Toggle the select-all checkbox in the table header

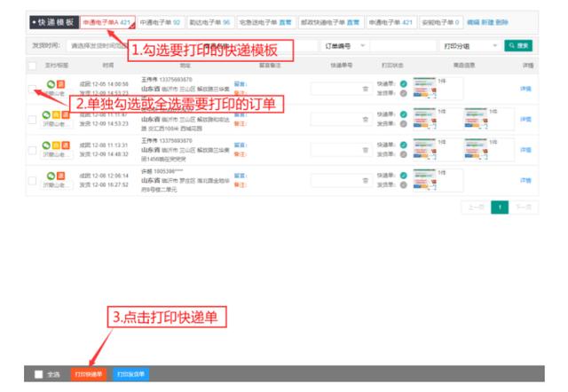coord(32,66)
